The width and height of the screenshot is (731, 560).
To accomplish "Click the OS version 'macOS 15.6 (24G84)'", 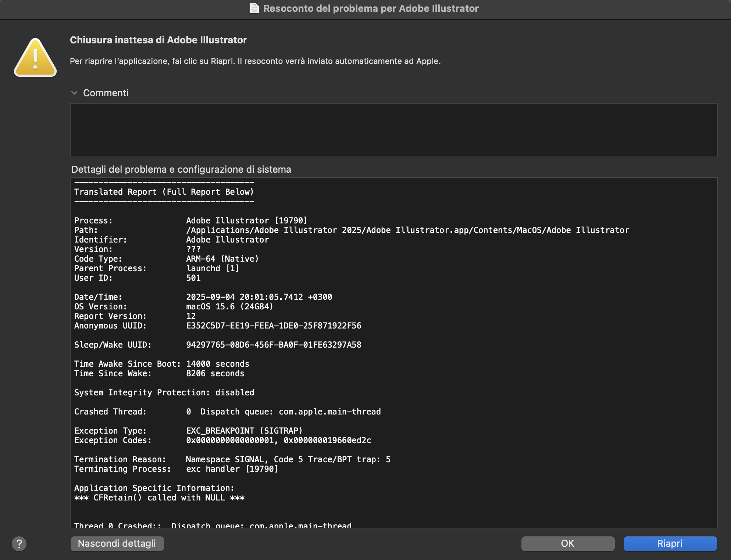I will 229,306.
